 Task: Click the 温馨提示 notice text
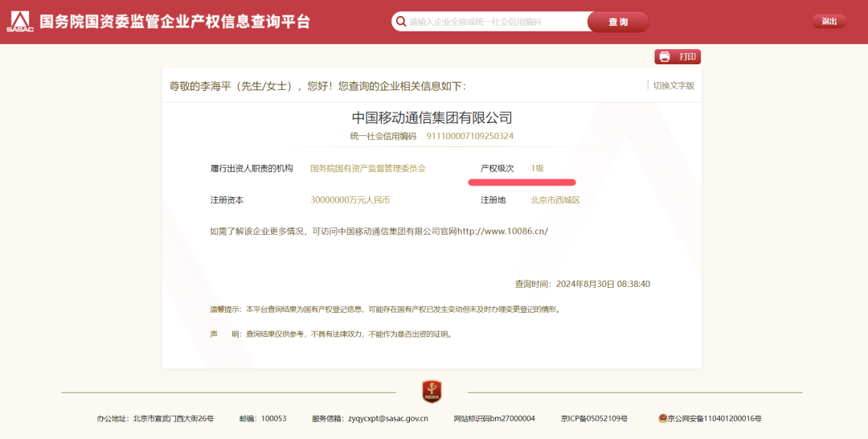[386, 310]
